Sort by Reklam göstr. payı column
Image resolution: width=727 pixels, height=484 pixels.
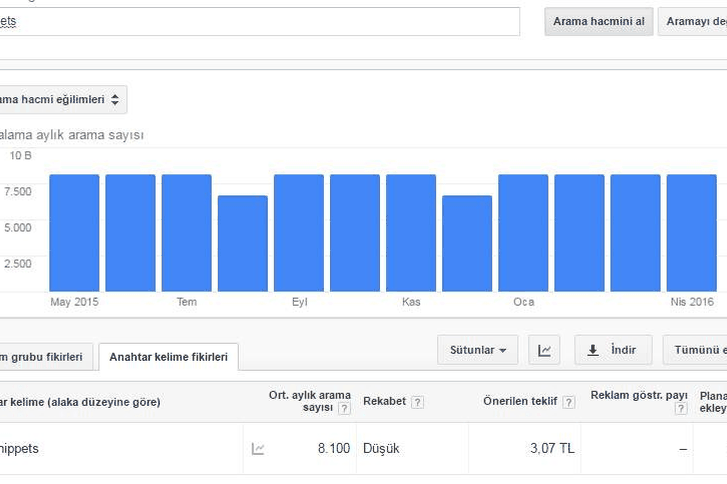tap(639, 395)
